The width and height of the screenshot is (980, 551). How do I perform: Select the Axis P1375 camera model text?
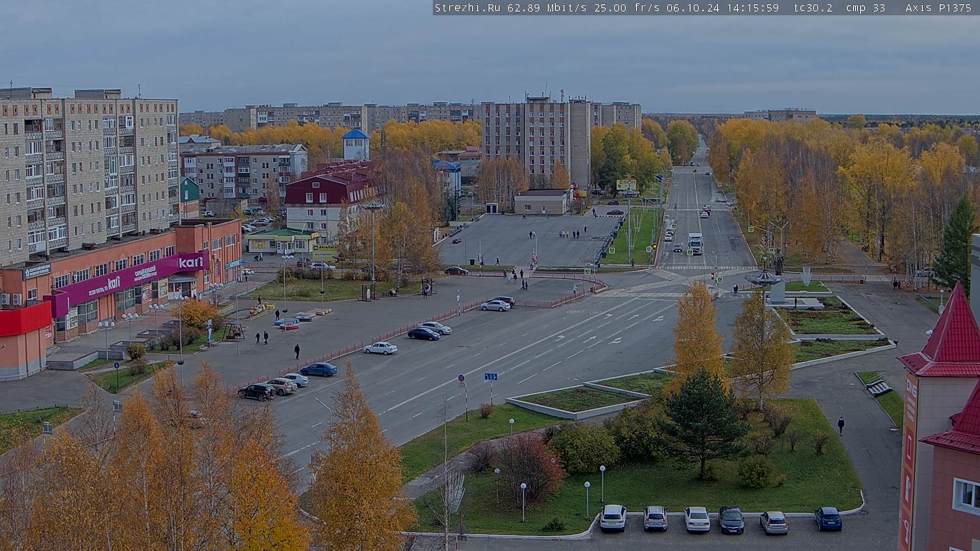938,8
